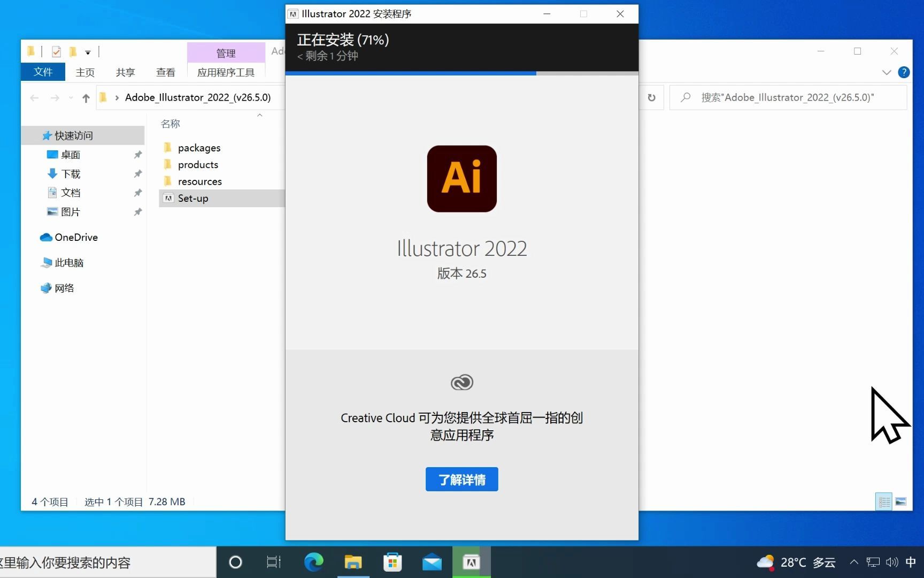This screenshot has height=578, width=924.
Task: Switch to large icons view layout
Action: 900,502
